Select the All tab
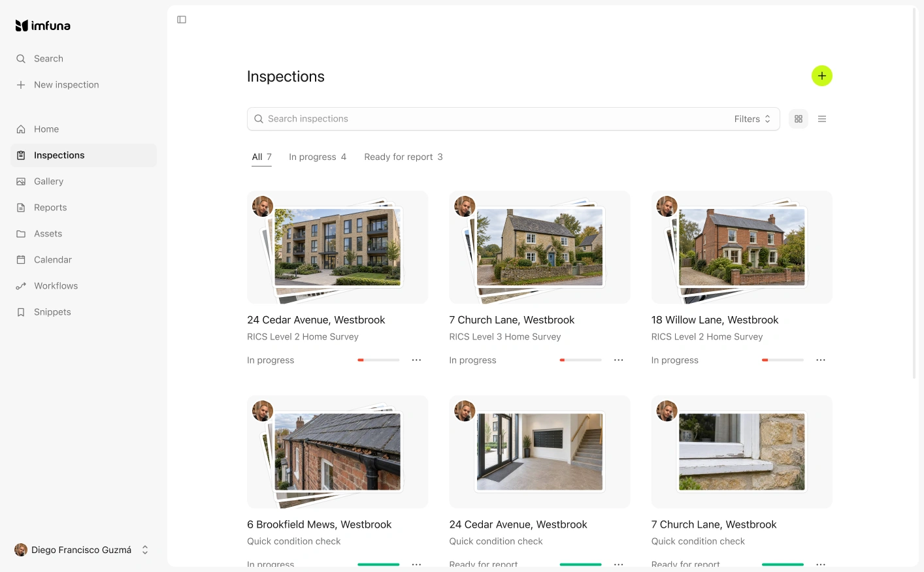Image resolution: width=924 pixels, height=572 pixels. 261,157
